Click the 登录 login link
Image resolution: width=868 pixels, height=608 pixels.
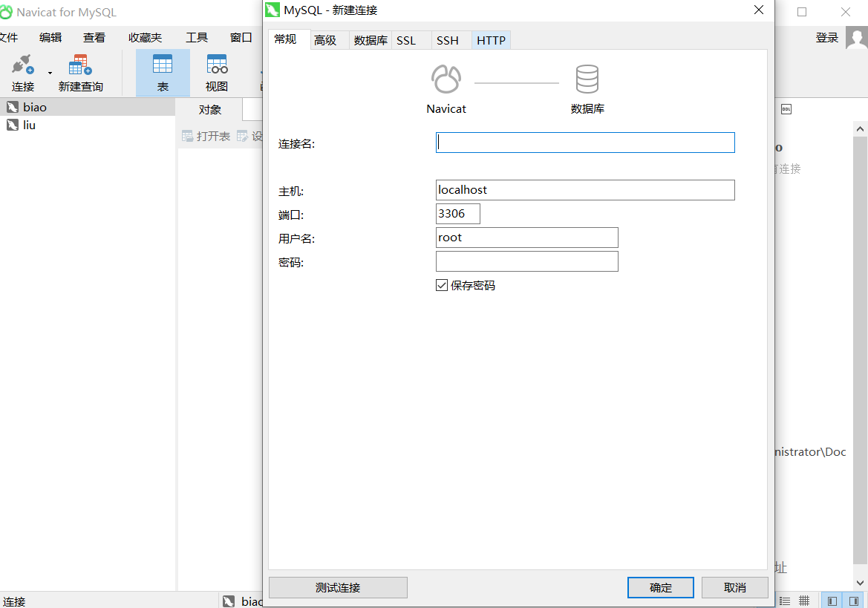(x=826, y=38)
